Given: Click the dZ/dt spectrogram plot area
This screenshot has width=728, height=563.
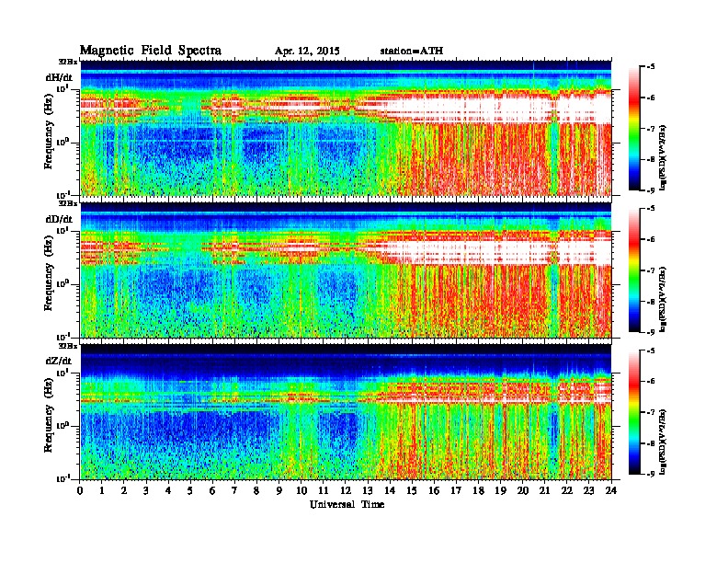Looking at the screenshot, I should coord(346,412).
